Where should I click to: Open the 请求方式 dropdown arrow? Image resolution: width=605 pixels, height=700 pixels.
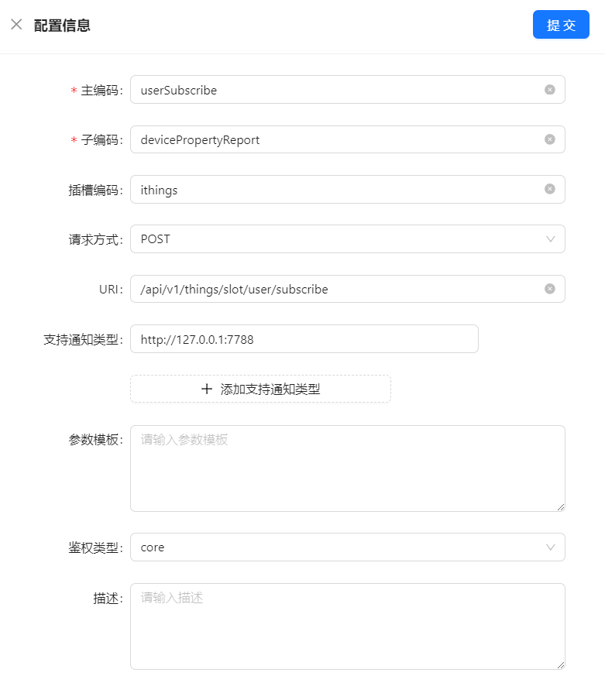550,239
